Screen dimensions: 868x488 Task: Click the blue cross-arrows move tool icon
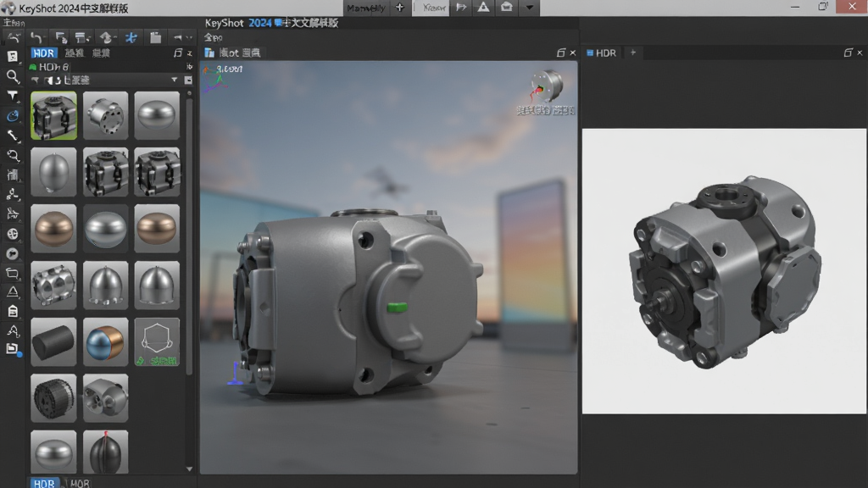coord(131,37)
